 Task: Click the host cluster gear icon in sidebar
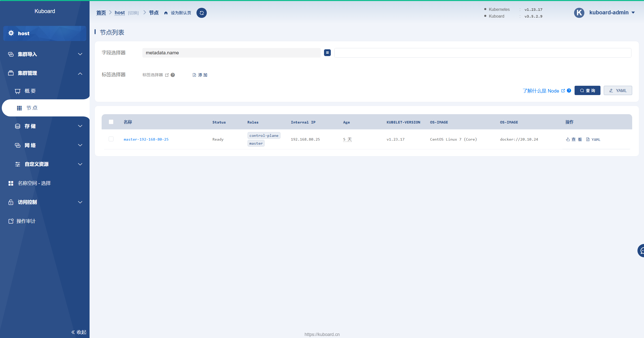11,33
